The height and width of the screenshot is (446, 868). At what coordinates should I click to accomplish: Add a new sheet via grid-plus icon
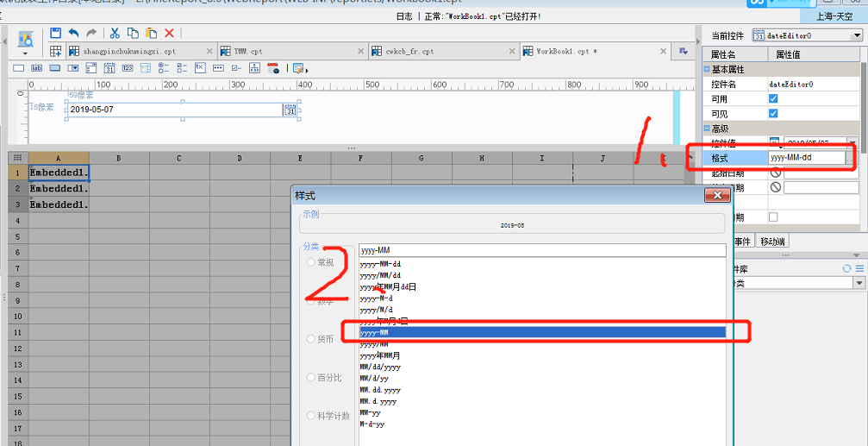(x=55, y=52)
